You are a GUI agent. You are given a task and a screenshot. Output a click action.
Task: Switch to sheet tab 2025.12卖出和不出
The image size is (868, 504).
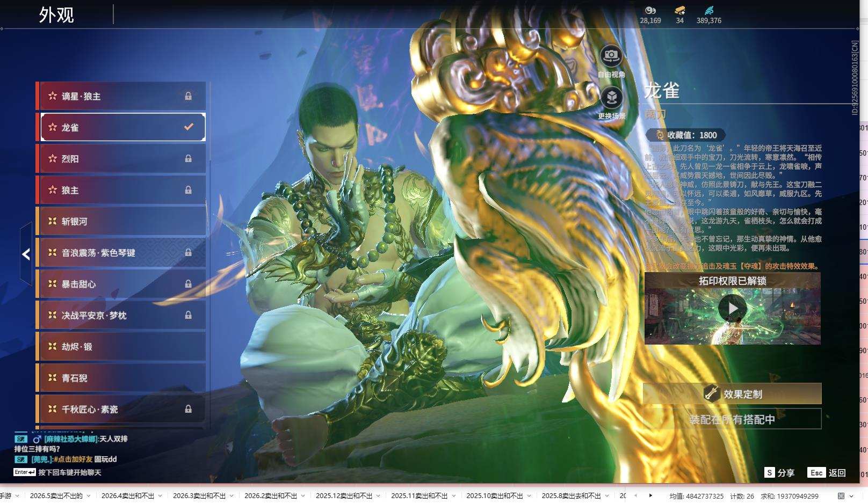click(x=344, y=496)
